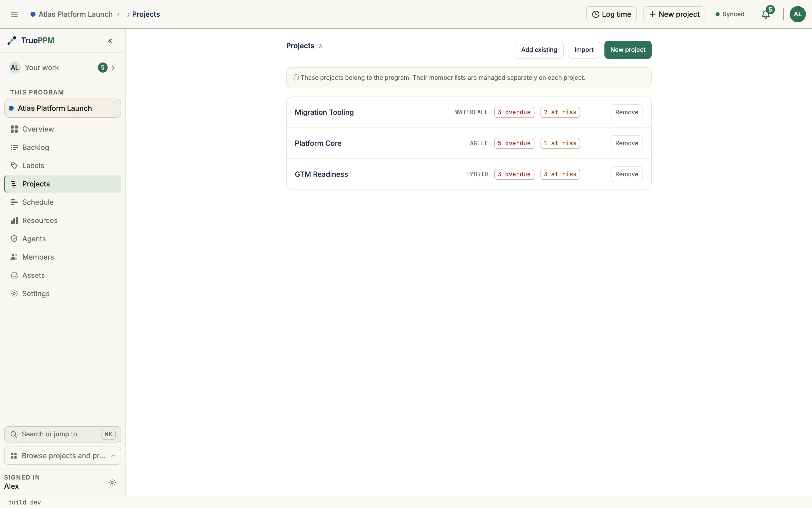
Task: Open the hamburger menu icon
Action: tap(14, 14)
